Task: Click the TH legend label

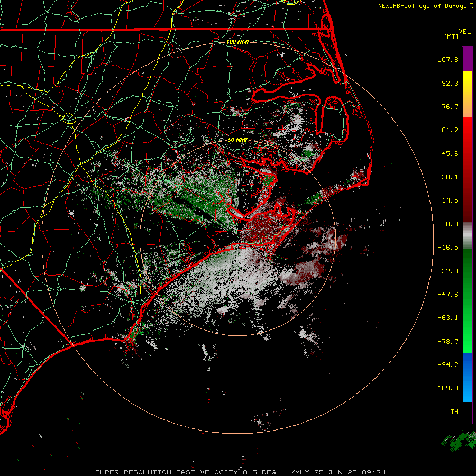Action: 454,412
